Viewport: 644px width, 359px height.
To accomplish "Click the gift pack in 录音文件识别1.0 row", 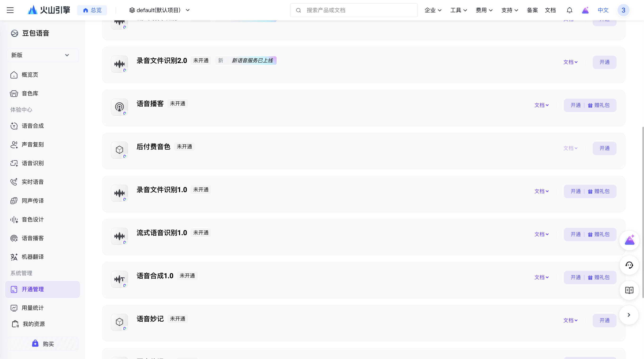I will [x=599, y=191].
